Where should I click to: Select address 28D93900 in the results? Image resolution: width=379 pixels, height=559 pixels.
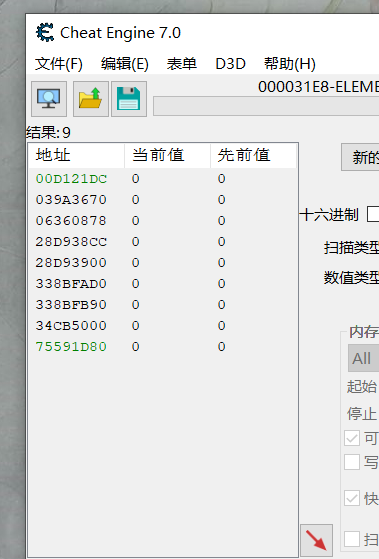[x=71, y=263]
